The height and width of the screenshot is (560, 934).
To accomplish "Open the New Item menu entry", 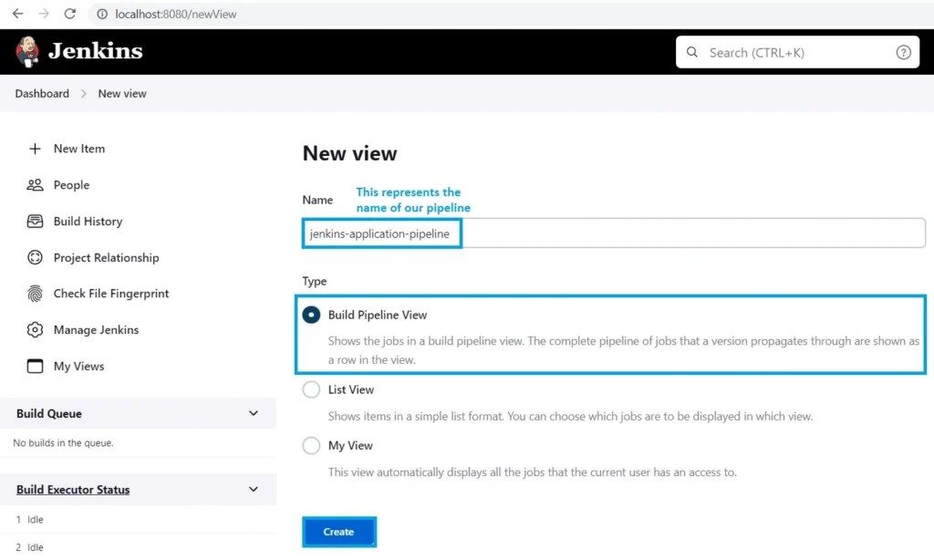I will [x=79, y=149].
